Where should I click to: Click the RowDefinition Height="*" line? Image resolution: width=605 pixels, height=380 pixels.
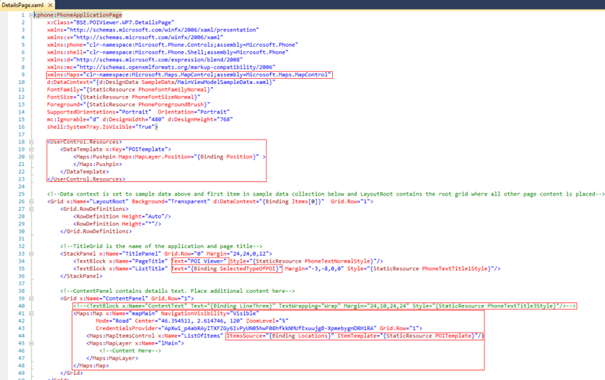[117, 224]
